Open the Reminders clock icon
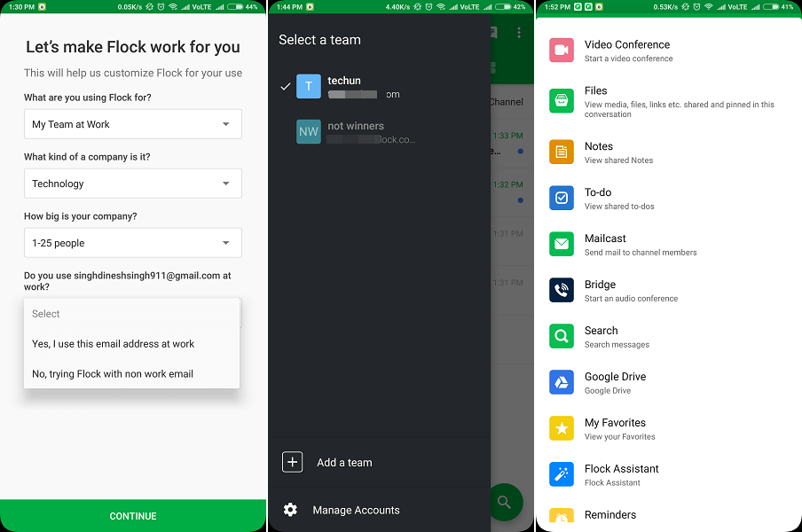The height and width of the screenshot is (532, 802). pyautogui.click(x=561, y=516)
